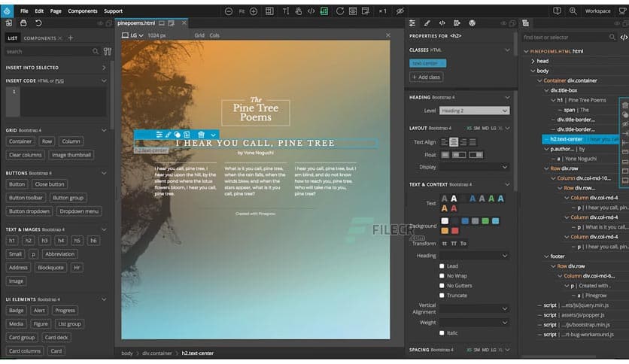The image size is (629, 364).
Task: Open the style brush panel icon
Action: 427,23
